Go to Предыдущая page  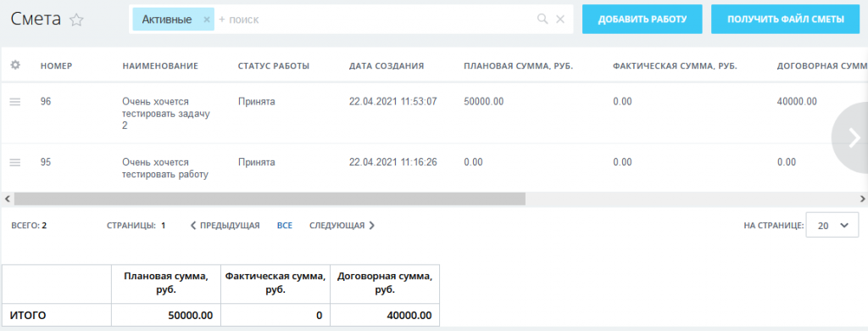(225, 226)
